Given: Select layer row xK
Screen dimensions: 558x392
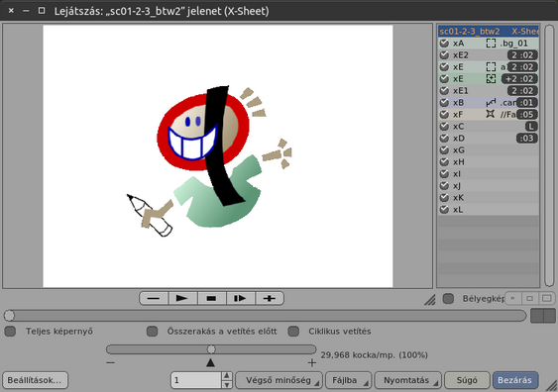Looking at the screenshot, I should [x=489, y=198].
